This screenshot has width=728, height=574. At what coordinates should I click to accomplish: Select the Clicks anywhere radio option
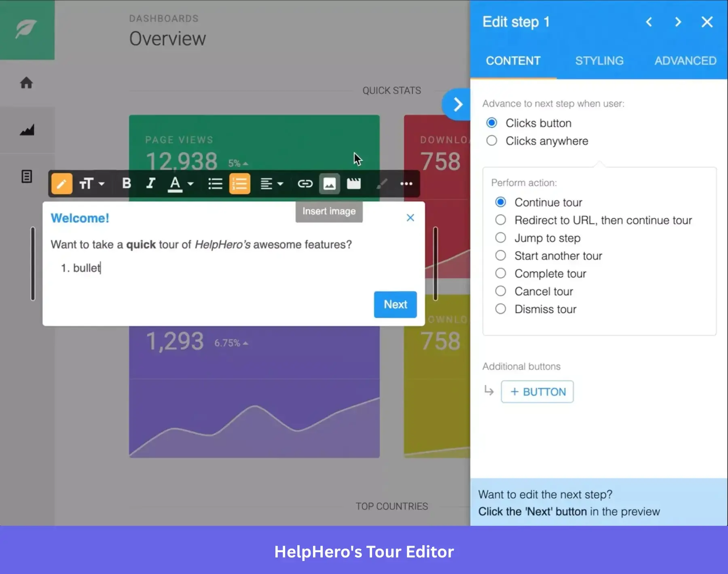492,141
